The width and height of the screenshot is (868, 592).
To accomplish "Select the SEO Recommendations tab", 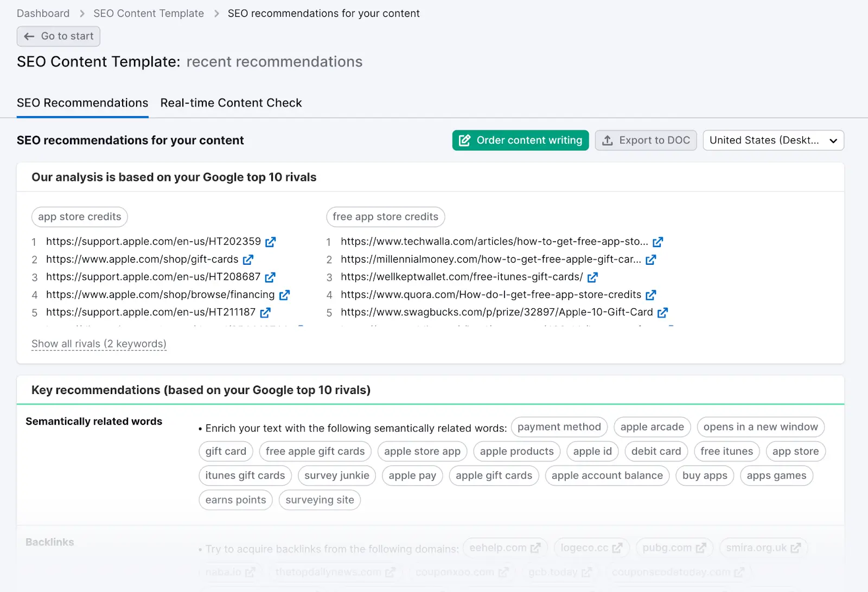I will point(82,103).
